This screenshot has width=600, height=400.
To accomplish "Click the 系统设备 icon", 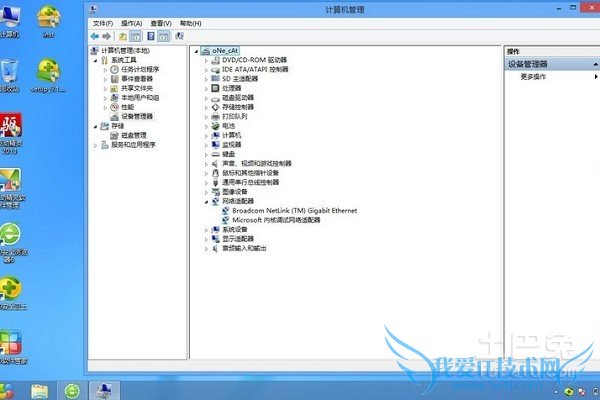I will tap(215, 230).
